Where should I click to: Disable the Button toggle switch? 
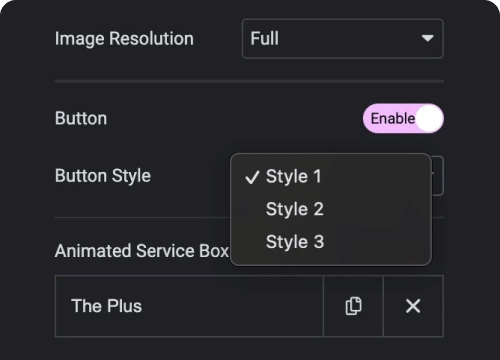click(403, 118)
